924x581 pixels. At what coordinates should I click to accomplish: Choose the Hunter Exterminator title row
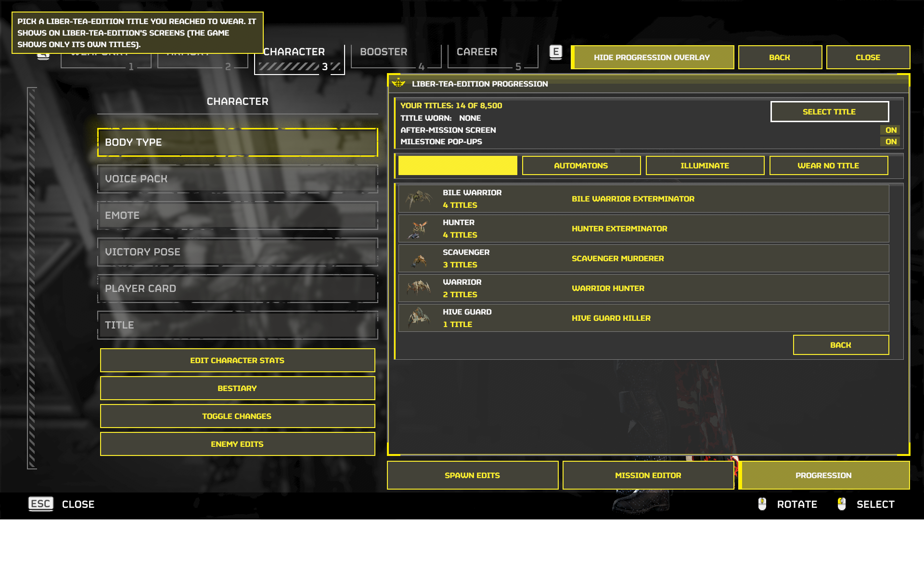(643, 228)
